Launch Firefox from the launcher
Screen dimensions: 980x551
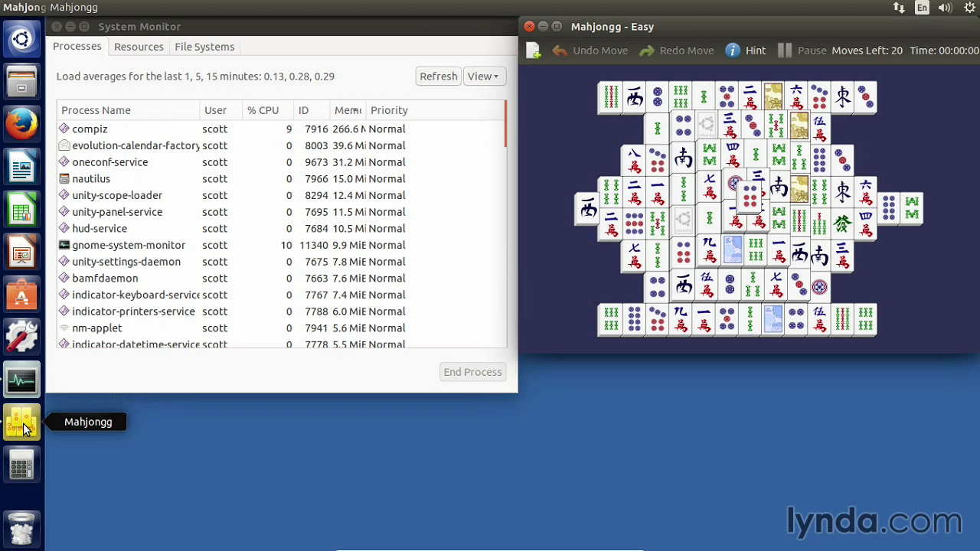point(21,124)
